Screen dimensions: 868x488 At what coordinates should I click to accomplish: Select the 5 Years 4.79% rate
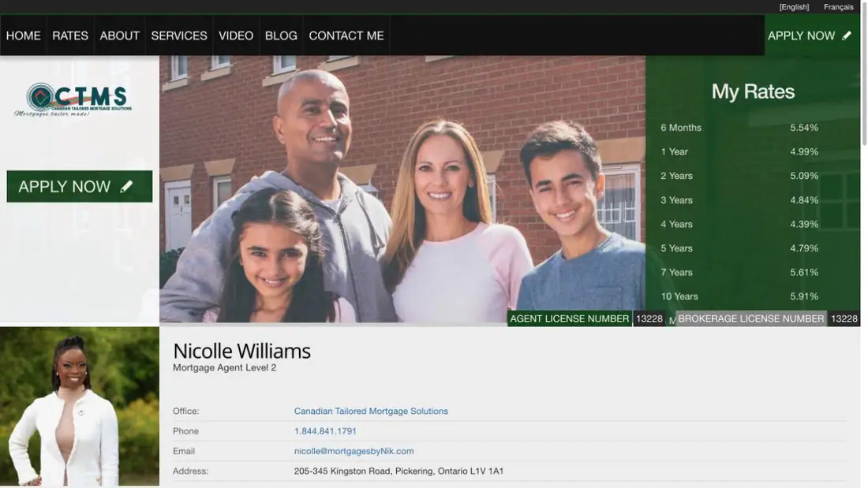739,248
